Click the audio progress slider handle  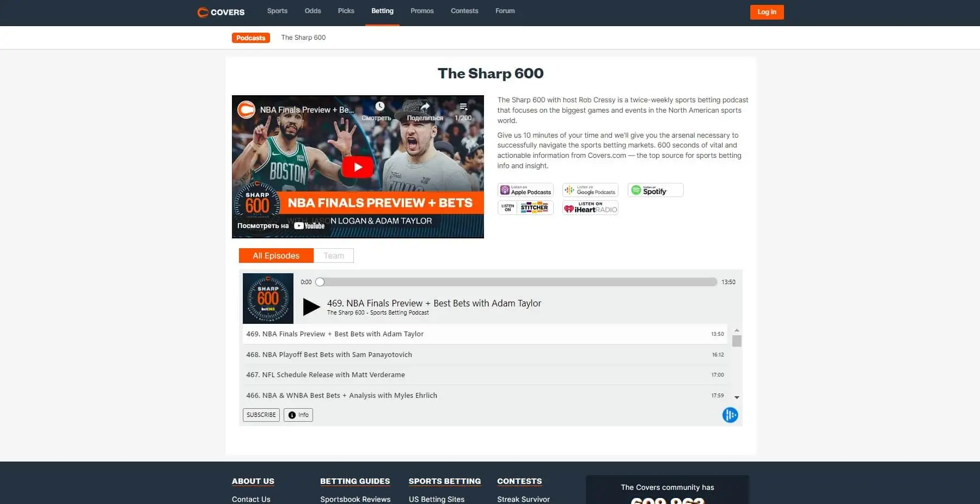coord(320,282)
